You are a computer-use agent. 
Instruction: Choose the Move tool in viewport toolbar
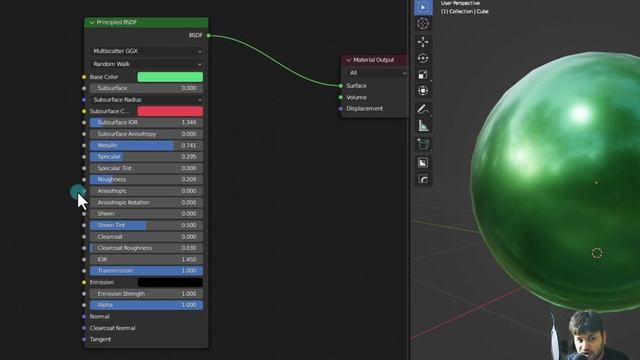(x=423, y=42)
